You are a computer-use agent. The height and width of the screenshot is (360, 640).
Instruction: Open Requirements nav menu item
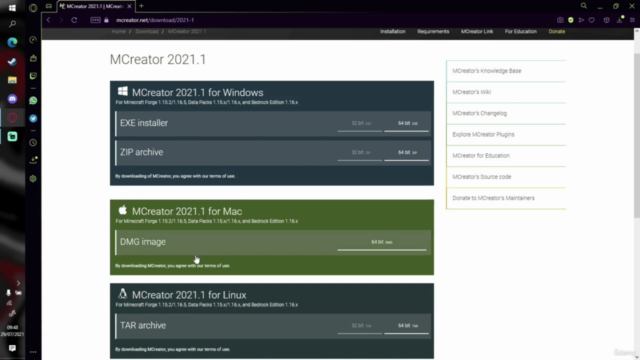pyautogui.click(x=433, y=31)
